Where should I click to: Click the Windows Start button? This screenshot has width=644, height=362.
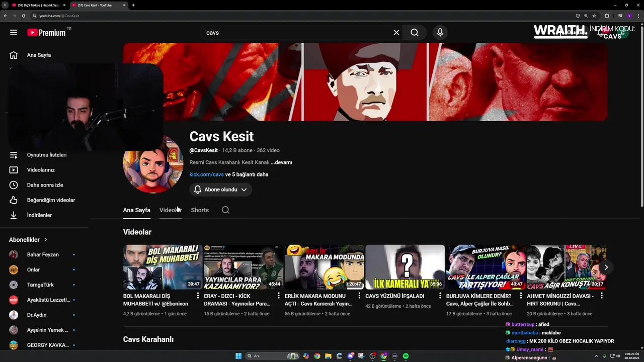tap(238, 356)
